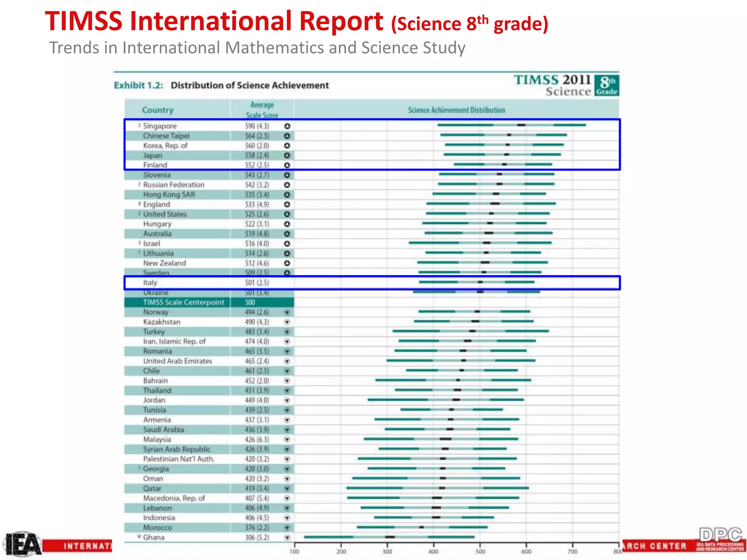Click the '500' tick label on the chart axis

coord(480,552)
